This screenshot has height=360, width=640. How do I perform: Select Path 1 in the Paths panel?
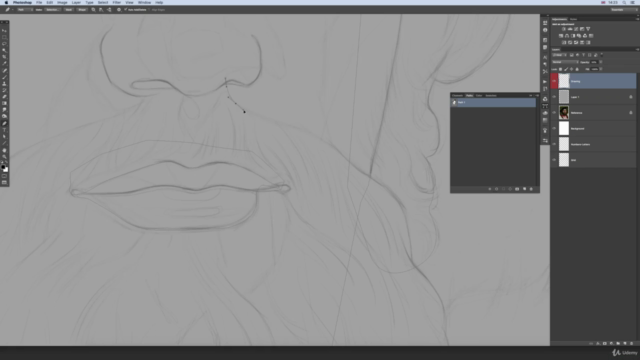(x=493, y=102)
